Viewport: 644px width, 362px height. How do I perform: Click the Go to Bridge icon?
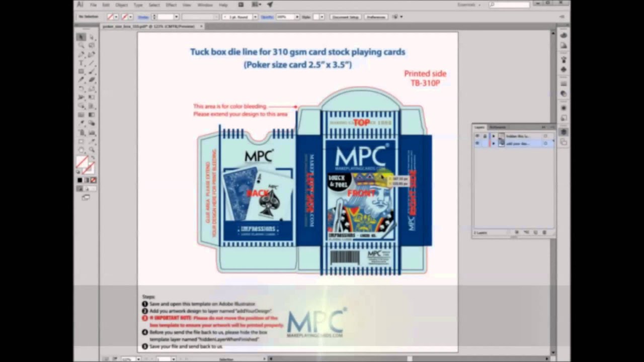coord(241,5)
